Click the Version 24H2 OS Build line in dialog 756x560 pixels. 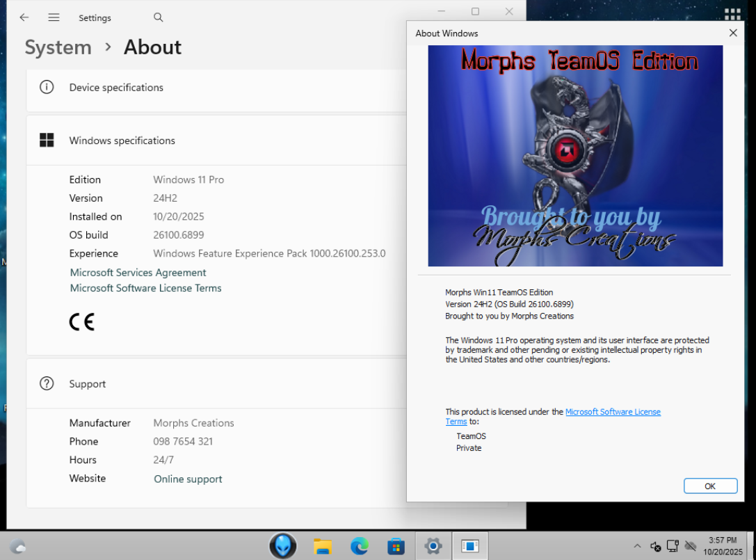click(x=509, y=305)
